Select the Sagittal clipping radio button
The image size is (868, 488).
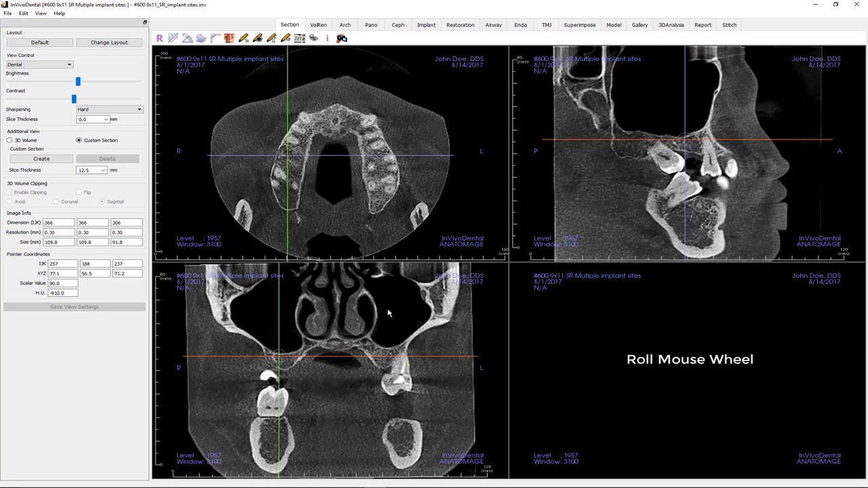102,202
